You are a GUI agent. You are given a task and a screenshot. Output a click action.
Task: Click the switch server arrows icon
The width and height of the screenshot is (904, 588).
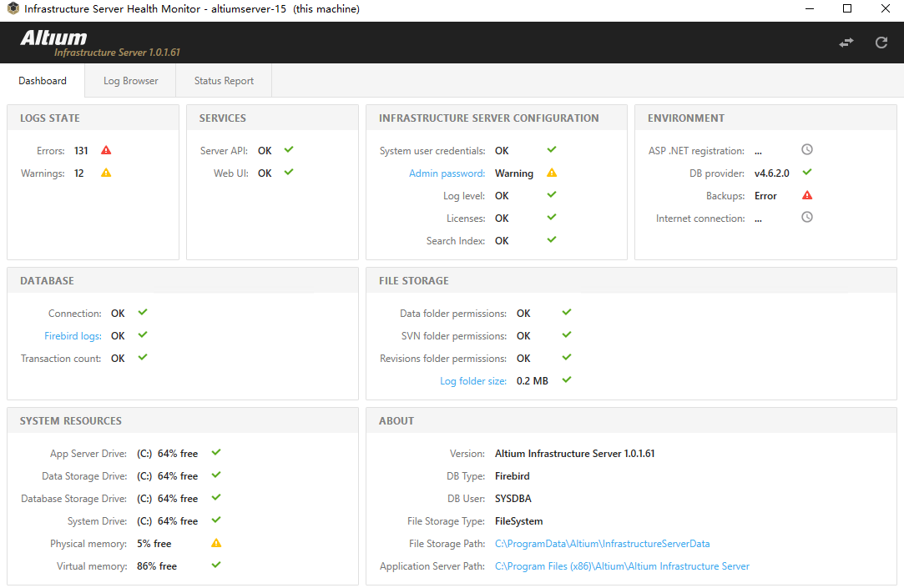(846, 43)
